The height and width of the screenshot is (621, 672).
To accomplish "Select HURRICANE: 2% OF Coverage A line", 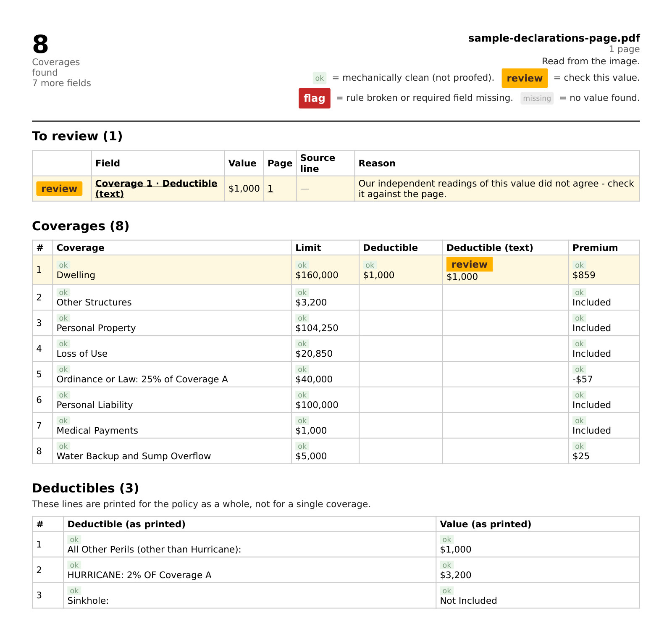I will tap(139, 575).
